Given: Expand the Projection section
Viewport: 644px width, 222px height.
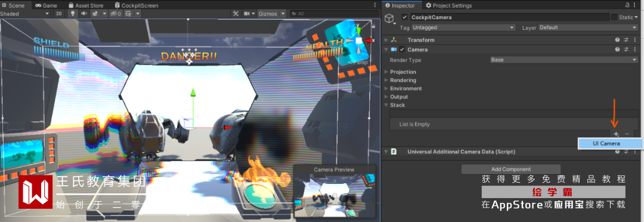Looking at the screenshot, I should click(386, 72).
